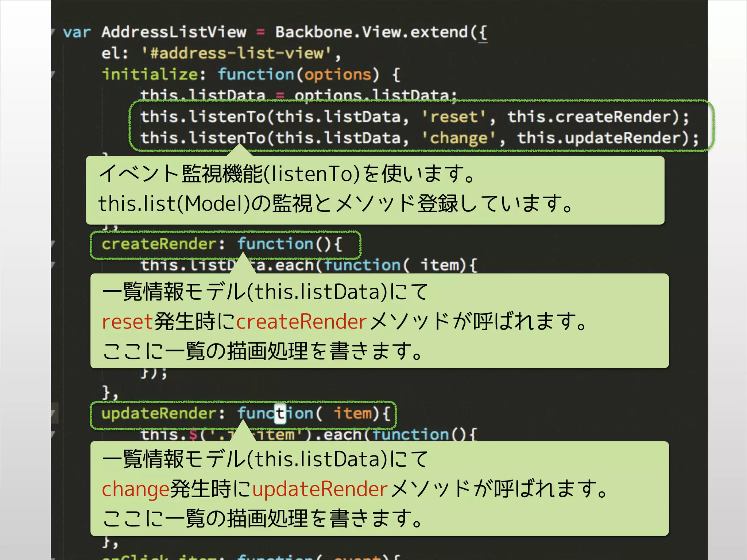
Task: Click this.createRender callback argument
Action: (589, 117)
